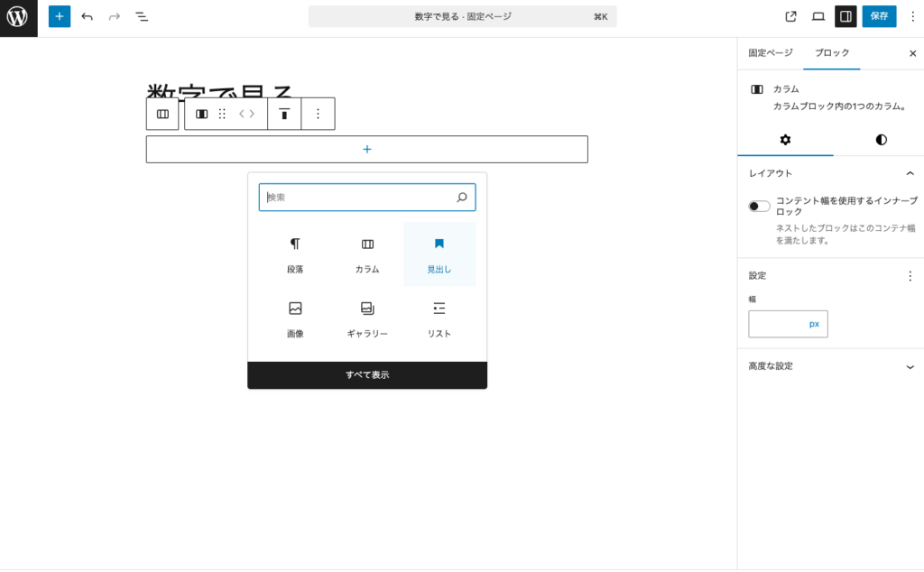The height and width of the screenshot is (572, 924).
Task: Undo the last change
Action: pyautogui.click(x=86, y=16)
